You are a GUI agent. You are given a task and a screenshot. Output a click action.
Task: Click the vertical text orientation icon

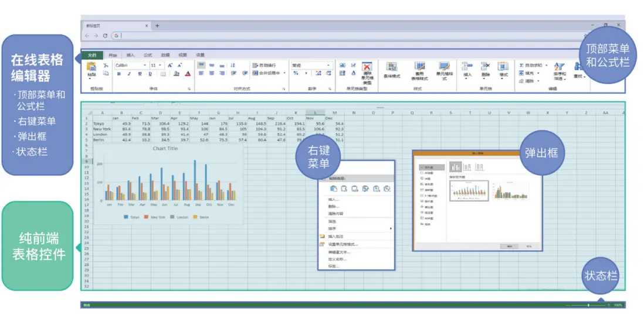[233, 65]
